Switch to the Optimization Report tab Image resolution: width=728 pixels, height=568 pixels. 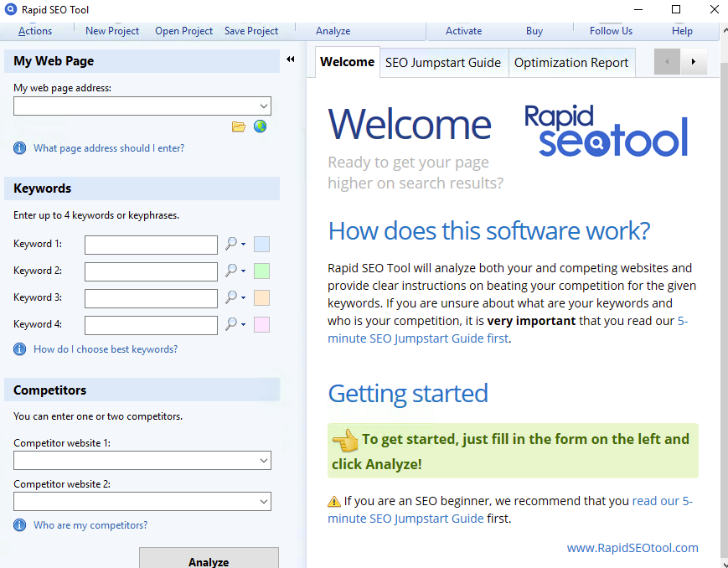pos(571,63)
